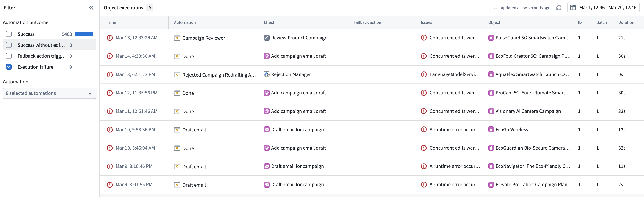Sort by the Time column header
The height and width of the screenshot is (197, 644).
(x=111, y=22)
